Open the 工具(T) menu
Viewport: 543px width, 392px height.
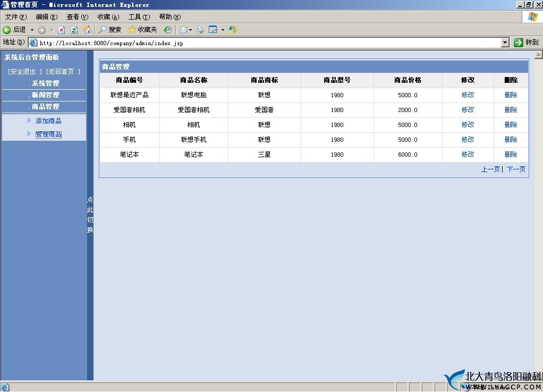point(139,17)
